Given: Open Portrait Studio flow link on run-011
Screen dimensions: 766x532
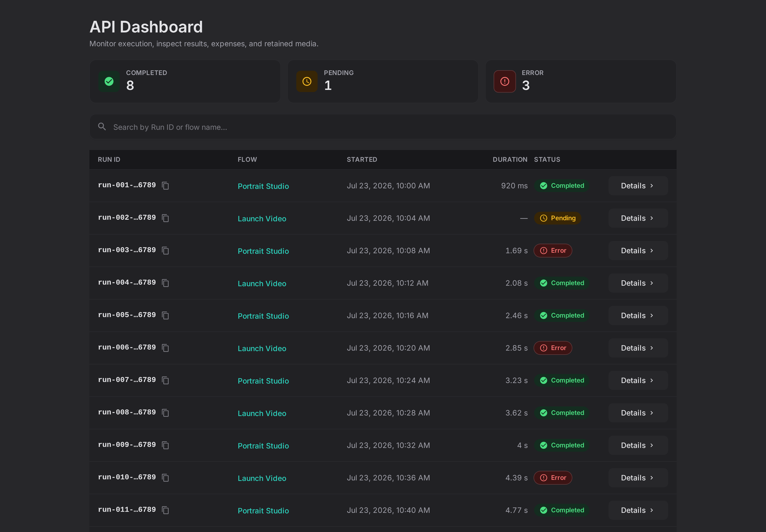Looking at the screenshot, I should click(263, 511).
